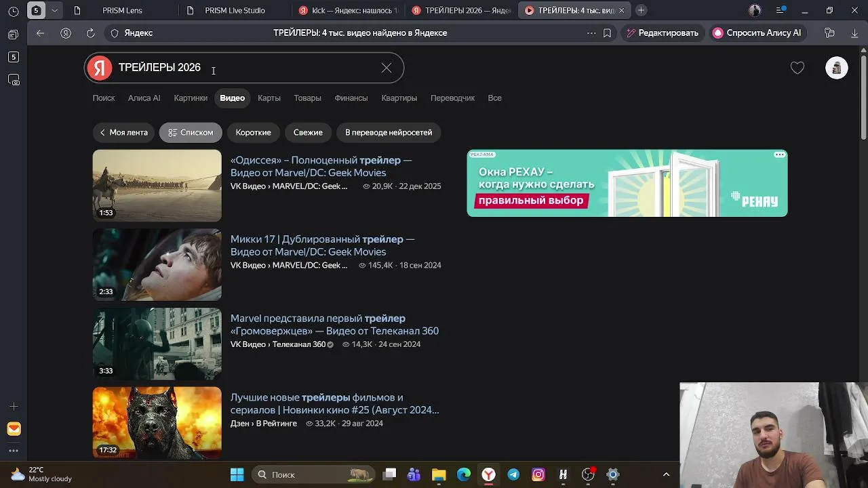The height and width of the screenshot is (488, 868).
Task: Open Telegram from the taskbar
Action: click(x=513, y=474)
